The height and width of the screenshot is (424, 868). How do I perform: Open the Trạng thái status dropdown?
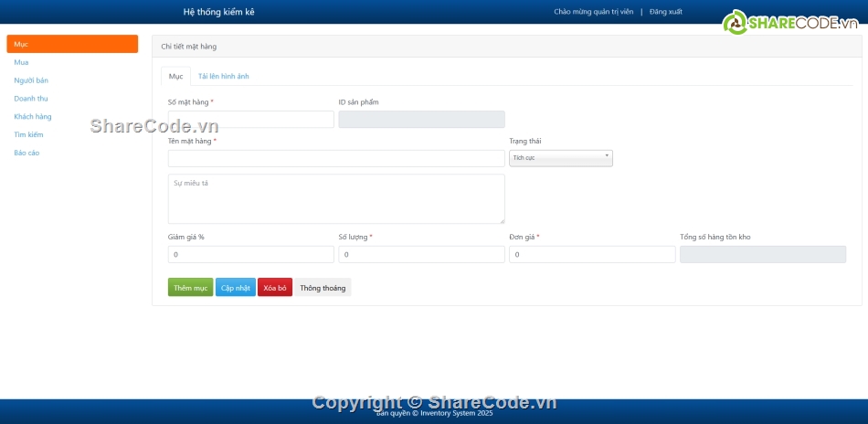pyautogui.click(x=560, y=158)
